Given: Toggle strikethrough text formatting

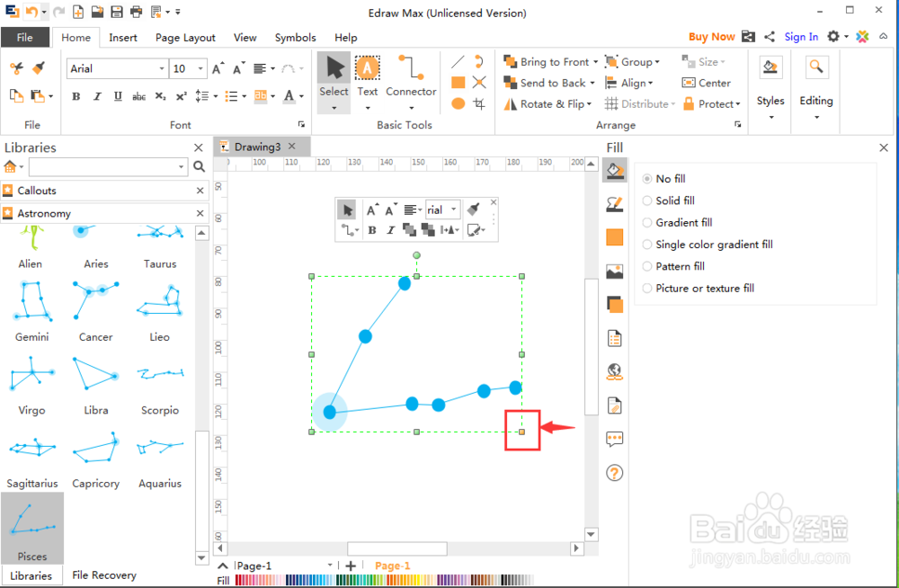Looking at the screenshot, I should (x=138, y=96).
